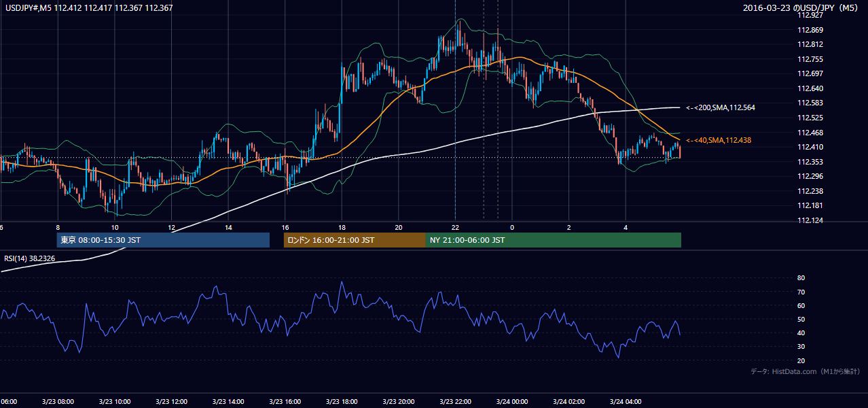Click the 3/23 12:00 time axis label
This screenshot has width=868, height=408.
coord(171,401)
